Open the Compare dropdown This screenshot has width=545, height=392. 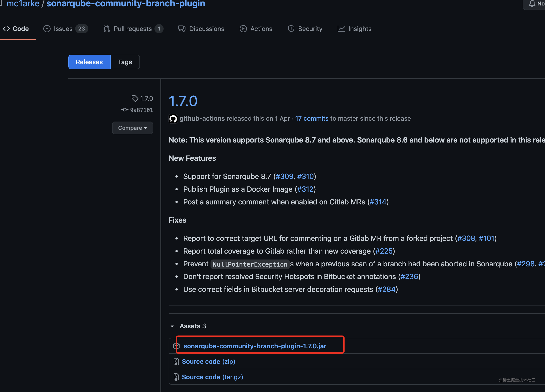[x=132, y=128]
